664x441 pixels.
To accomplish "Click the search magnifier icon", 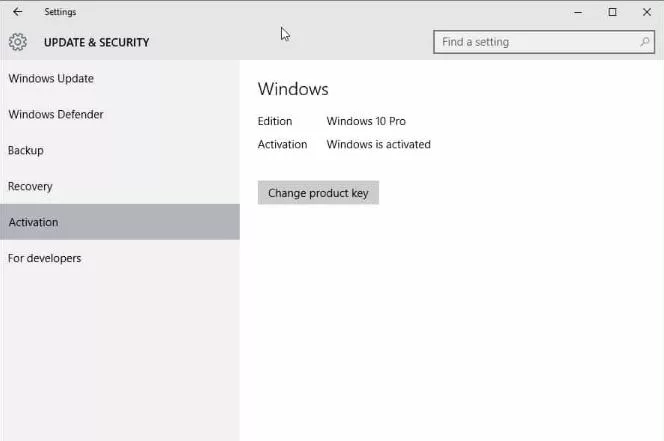I will pos(645,42).
